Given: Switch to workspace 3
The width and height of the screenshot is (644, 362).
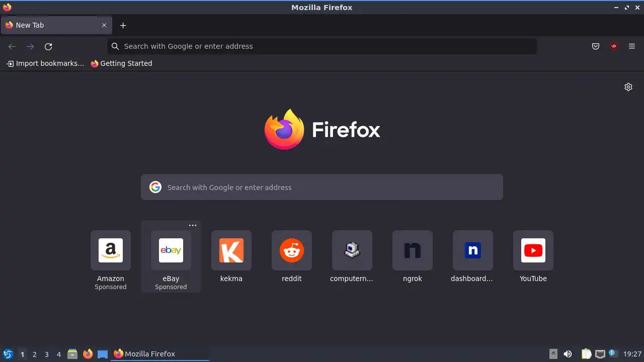Looking at the screenshot, I should click(x=47, y=354).
